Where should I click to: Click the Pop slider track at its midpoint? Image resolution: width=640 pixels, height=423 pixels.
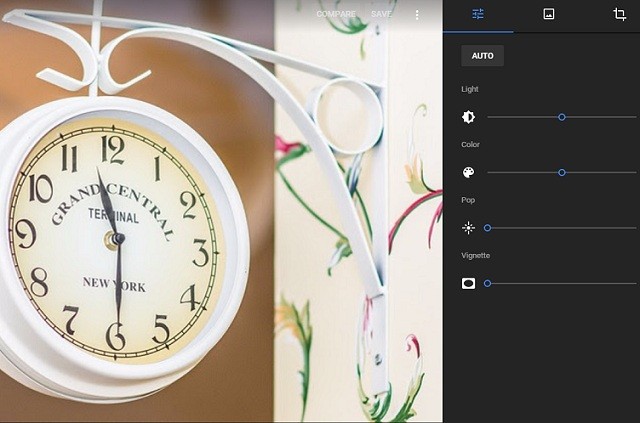coord(562,228)
